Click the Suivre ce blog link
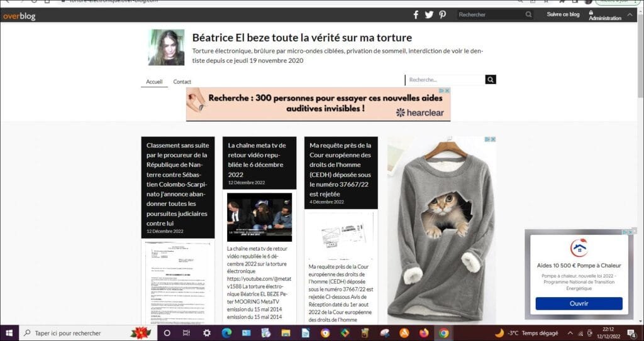Image resolution: width=644 pixels, height=341 pixels. 563,14
